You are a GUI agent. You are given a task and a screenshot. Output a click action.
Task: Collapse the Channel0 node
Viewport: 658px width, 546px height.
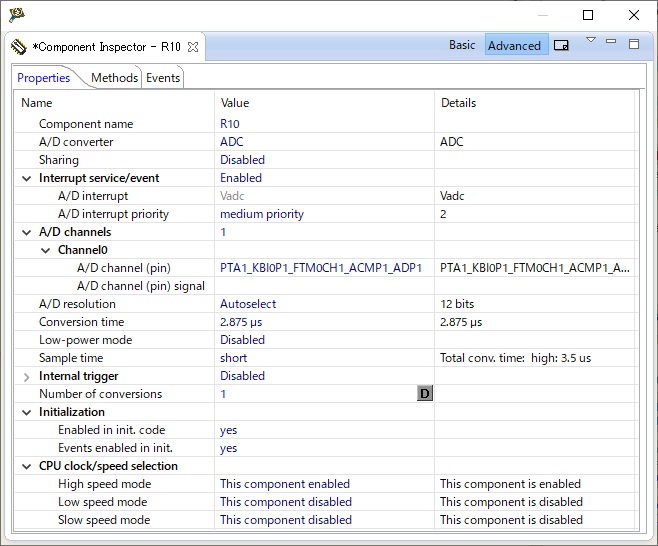pos(45,251)
